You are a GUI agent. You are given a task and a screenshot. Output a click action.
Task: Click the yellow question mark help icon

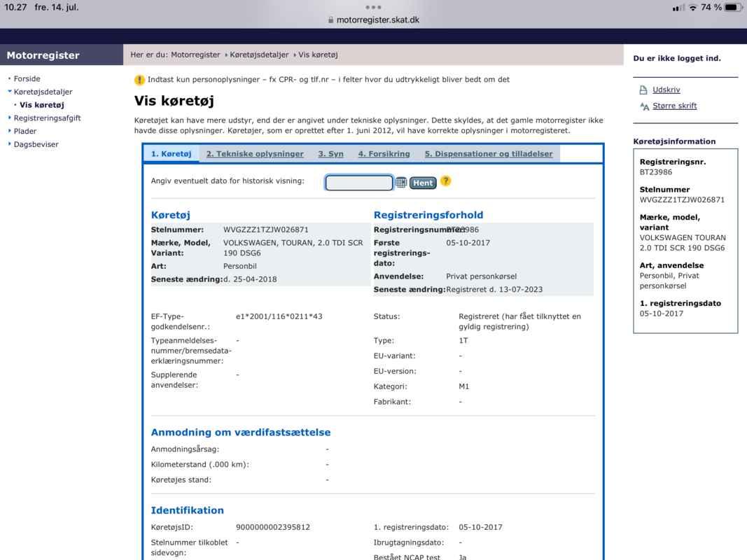point(446,181)
